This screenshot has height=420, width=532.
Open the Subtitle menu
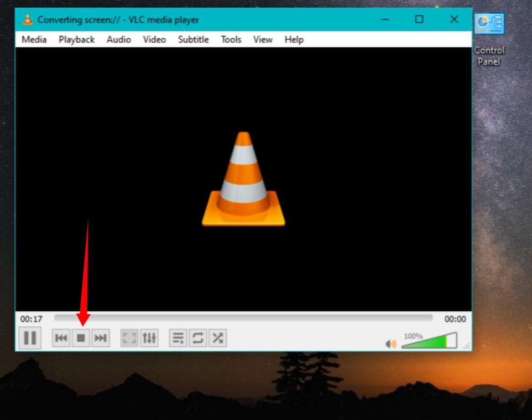point(193,40)
